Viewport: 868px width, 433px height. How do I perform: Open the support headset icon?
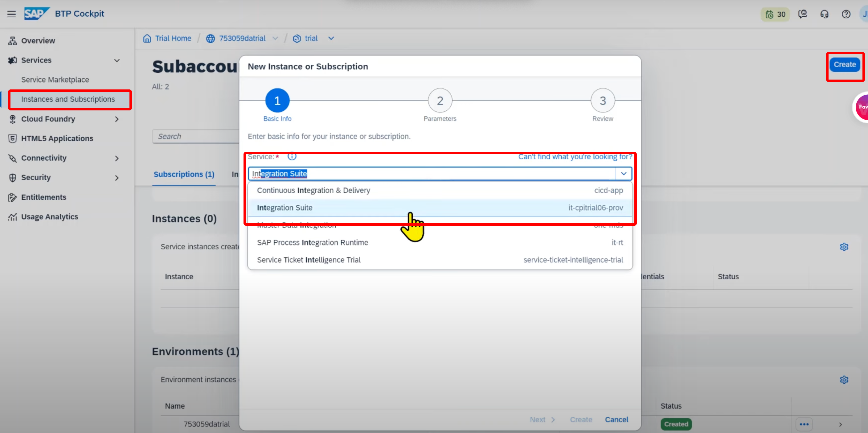coord(824,14)
